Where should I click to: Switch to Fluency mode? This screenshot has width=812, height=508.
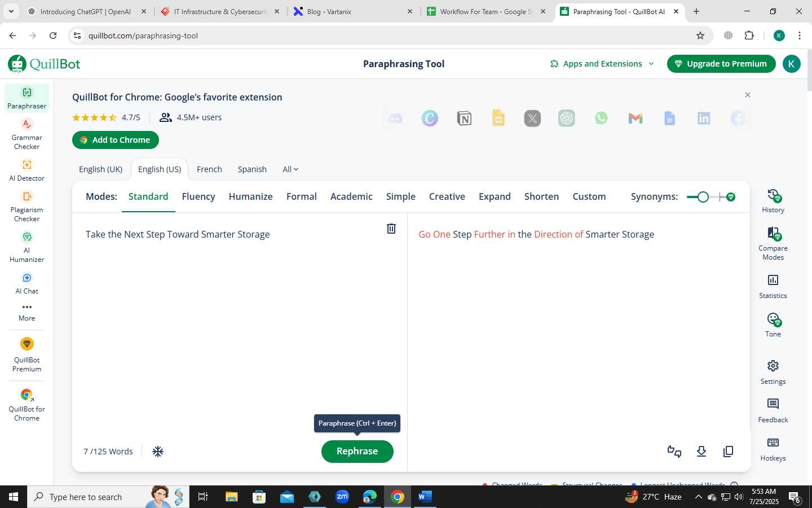tap(198, 196)
